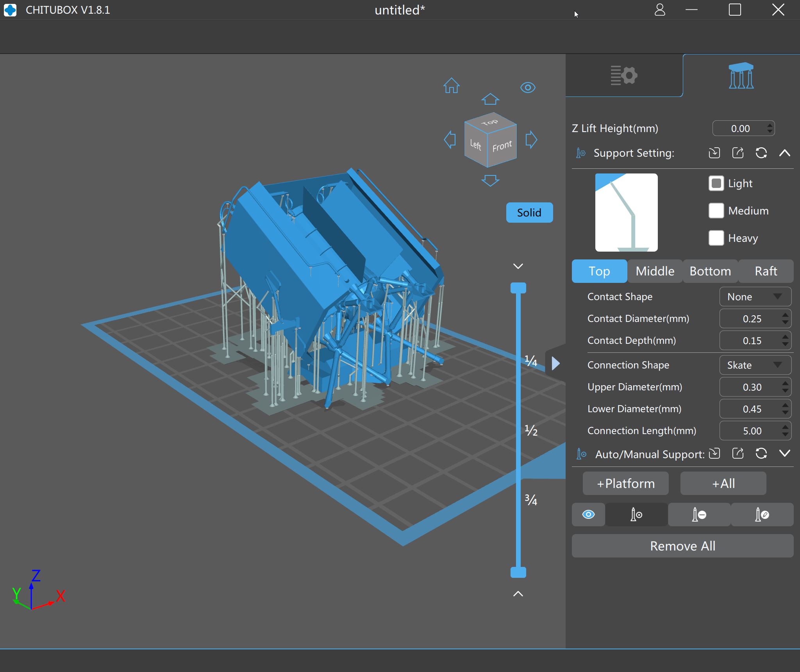Click the user account icon
The image size is (800, 672).
coord(660,10)
